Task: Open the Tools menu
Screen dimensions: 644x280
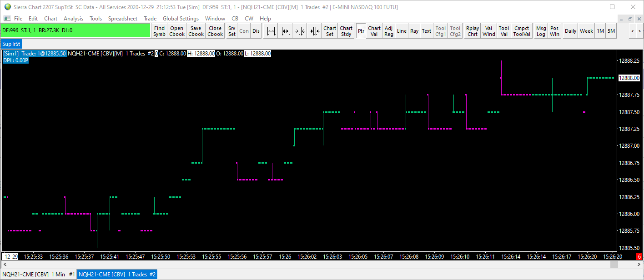Action: [x=96, y=19]
